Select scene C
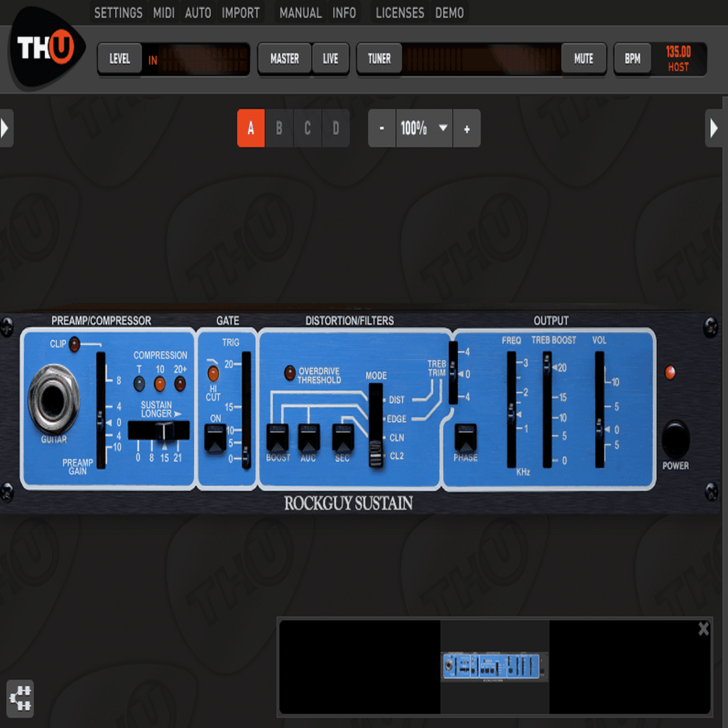Image resolution: width=728 pixels, height=728 pixels. click(308, 128)
